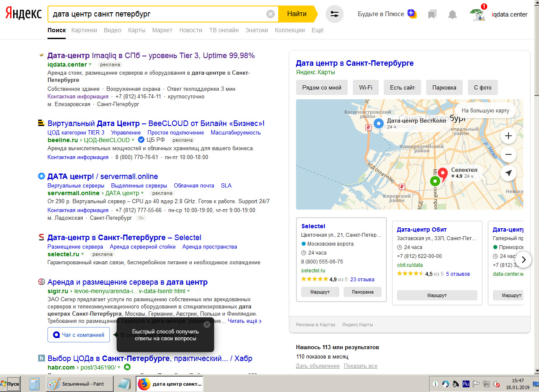The image size is (539, 392).
Task: Toggle Рядом со мной filter
Action: point(322,87)
